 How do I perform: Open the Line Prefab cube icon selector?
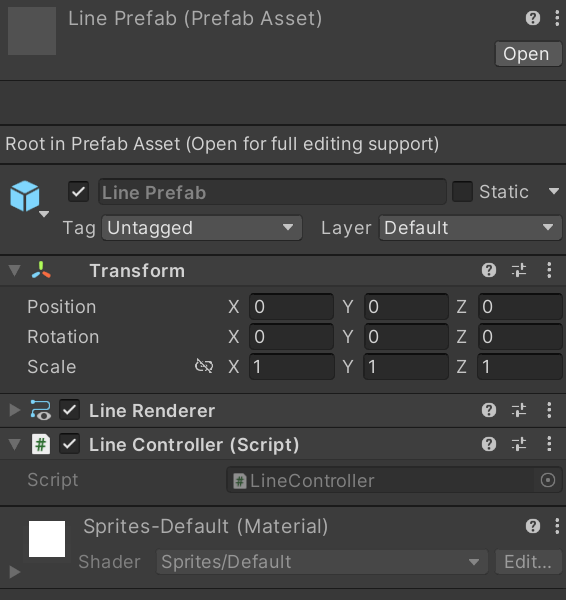(x=29, y=199)
